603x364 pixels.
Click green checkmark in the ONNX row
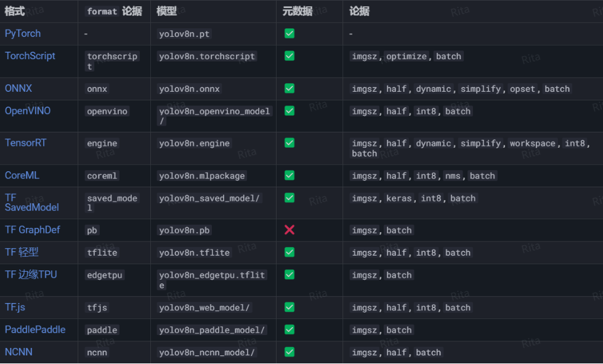tap(289, 89)
